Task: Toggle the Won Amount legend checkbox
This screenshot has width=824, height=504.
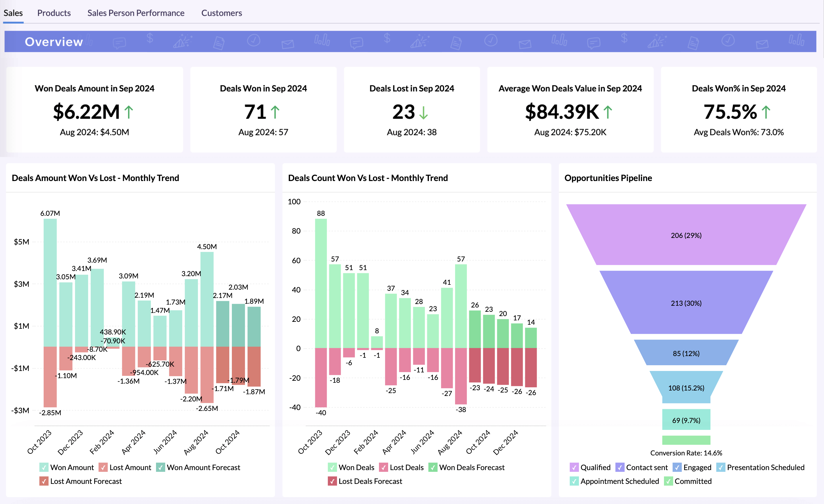Action: (44, 467)
